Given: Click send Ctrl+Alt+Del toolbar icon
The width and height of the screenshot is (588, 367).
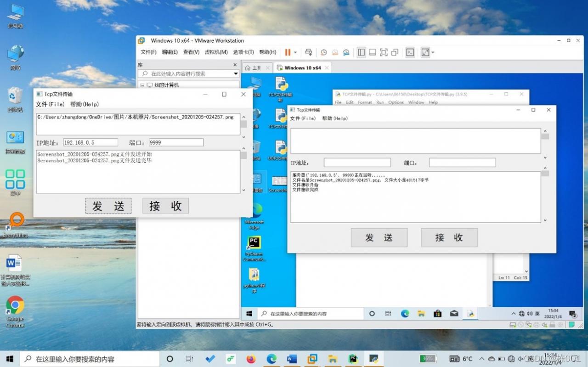Looking at the screenshot, I should [309, 52].
